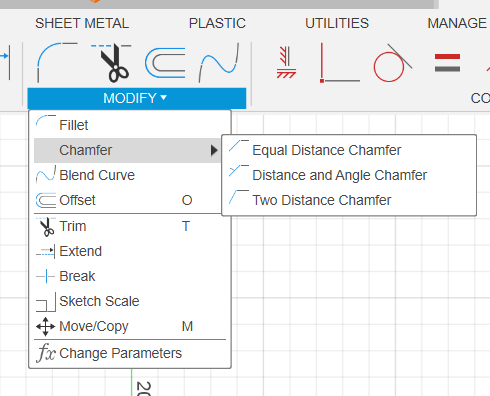Select the Tangent constraint circle icon
Image resolution: width=490 pixels, height=396 pixels.
point(392,63)
